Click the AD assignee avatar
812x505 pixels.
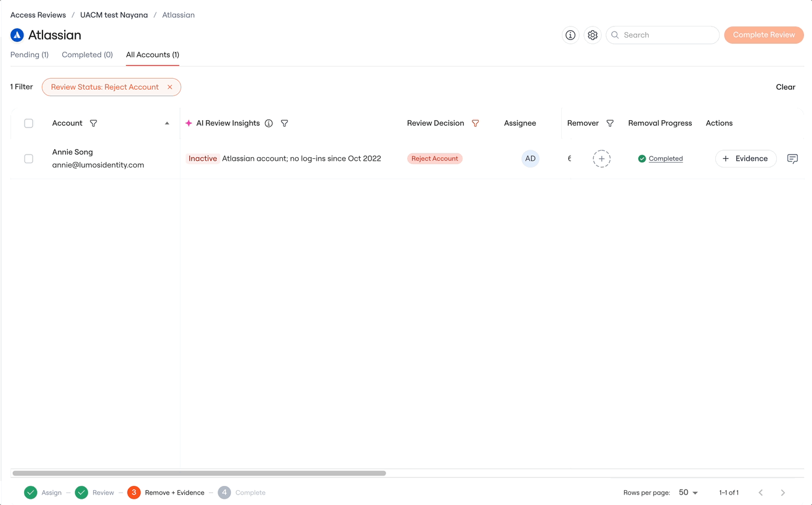pyautogui.click(x=530, y=159)
